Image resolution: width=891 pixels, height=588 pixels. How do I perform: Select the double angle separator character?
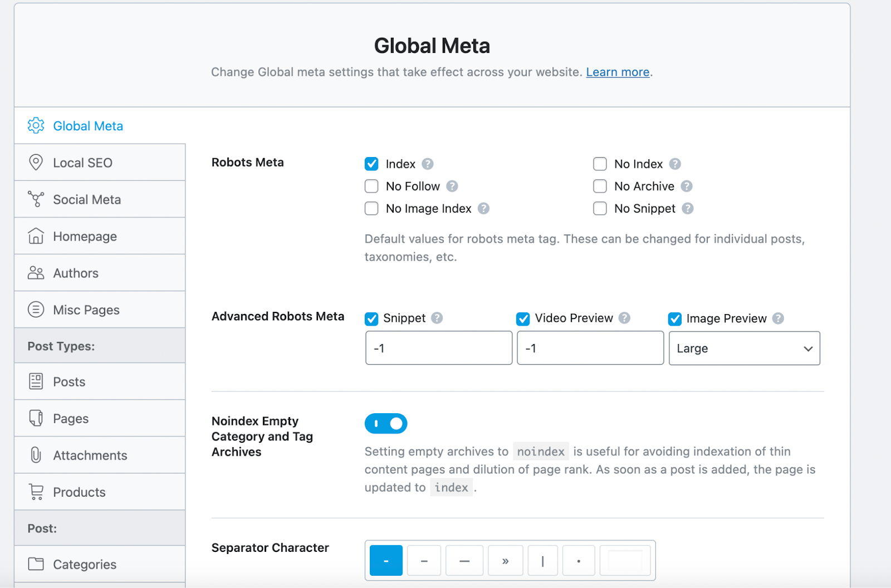505,560
